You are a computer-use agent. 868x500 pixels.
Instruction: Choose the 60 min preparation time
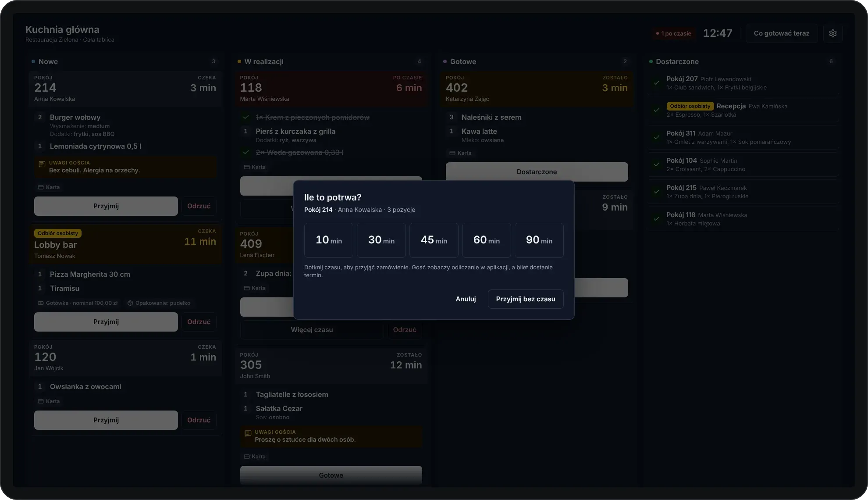point(487,240)
